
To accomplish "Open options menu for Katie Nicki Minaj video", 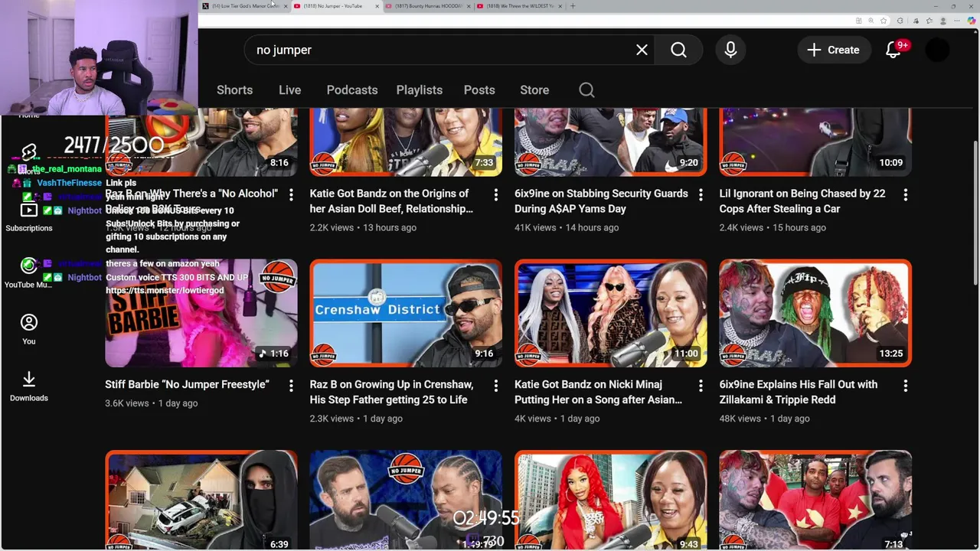I will pos(701,386).
